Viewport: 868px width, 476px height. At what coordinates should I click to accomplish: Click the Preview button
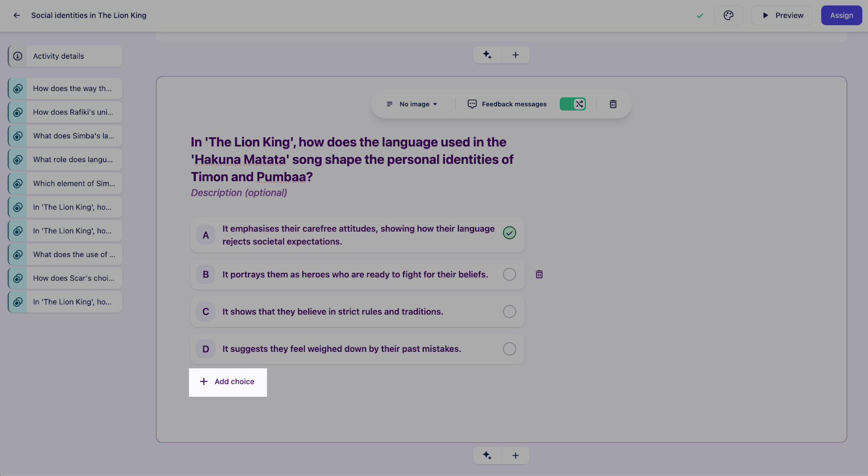click(x=782, y=15)
